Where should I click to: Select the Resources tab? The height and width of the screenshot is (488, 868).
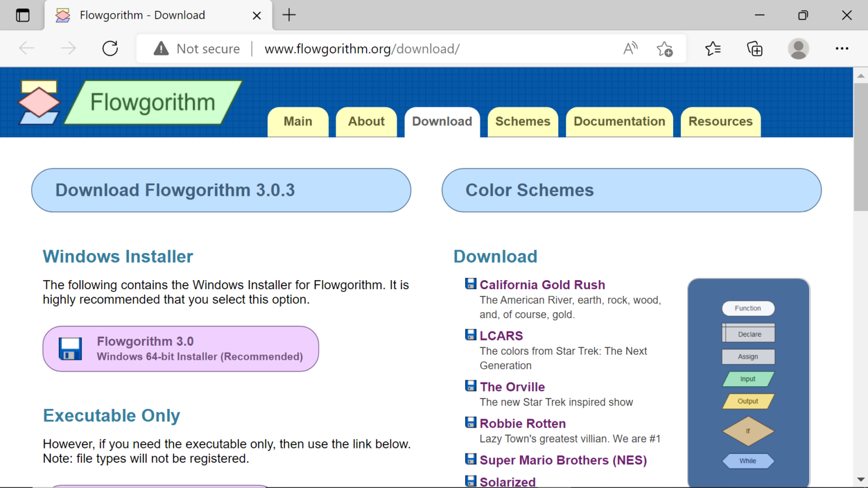click(x=721, y=121)
